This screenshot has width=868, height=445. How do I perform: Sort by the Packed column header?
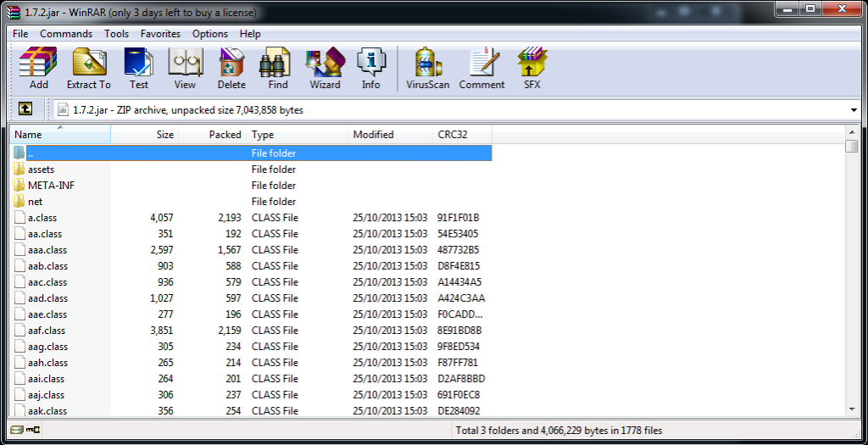pyautogui.click(x=212, y=135)
